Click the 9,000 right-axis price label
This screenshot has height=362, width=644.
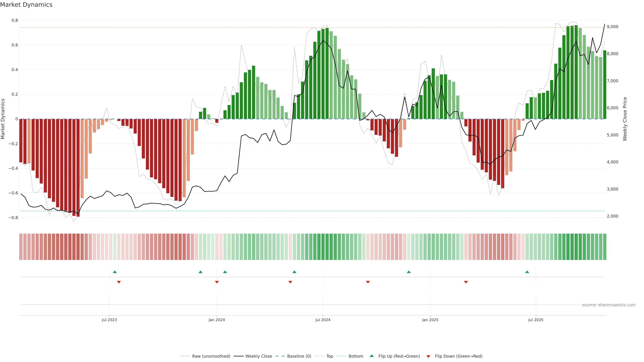(x=612, y=27)
